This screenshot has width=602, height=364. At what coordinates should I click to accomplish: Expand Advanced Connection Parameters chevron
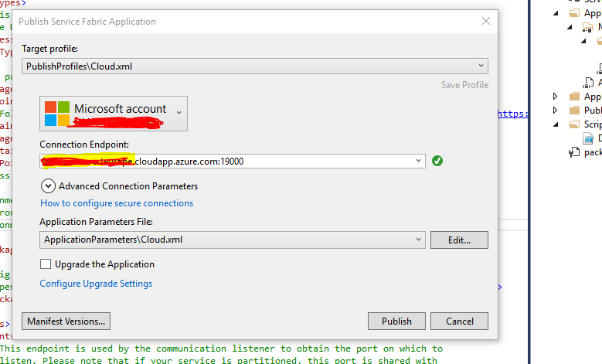click(48, 186)
